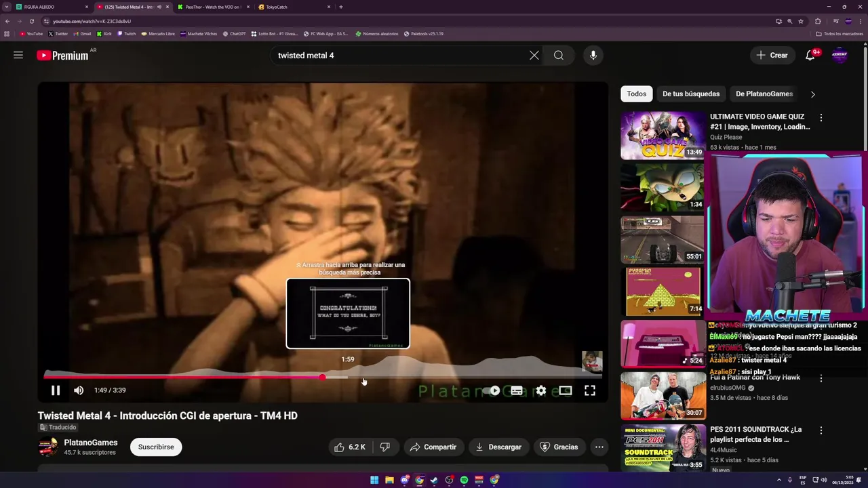
Task: Click the address bar URL
Action: pyautogui.click(x=92, y=21)
